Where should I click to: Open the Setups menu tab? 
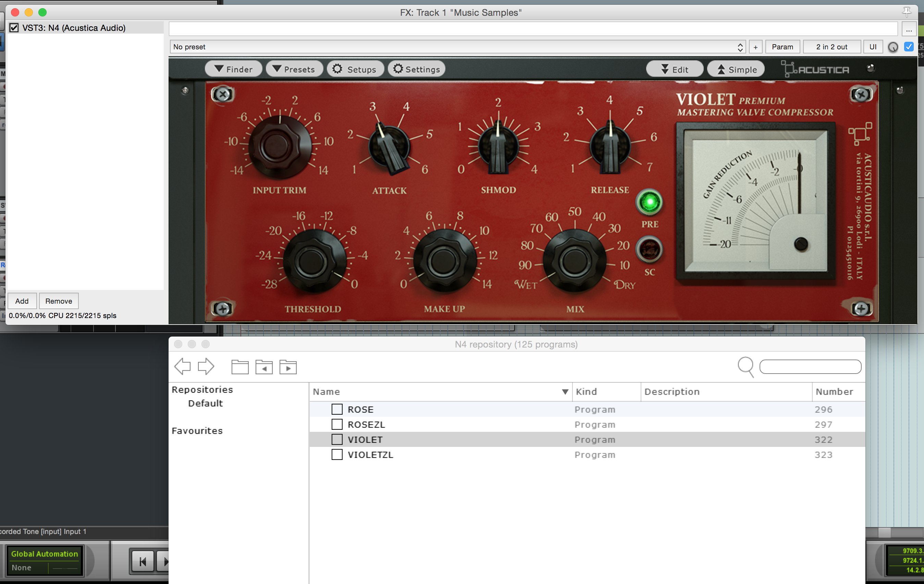point(355,69)
